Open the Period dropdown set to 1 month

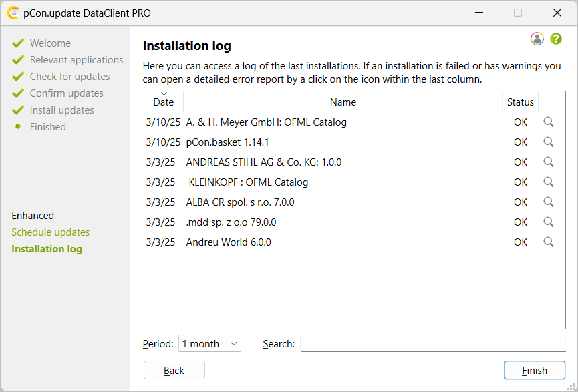[x=210, y=343]
